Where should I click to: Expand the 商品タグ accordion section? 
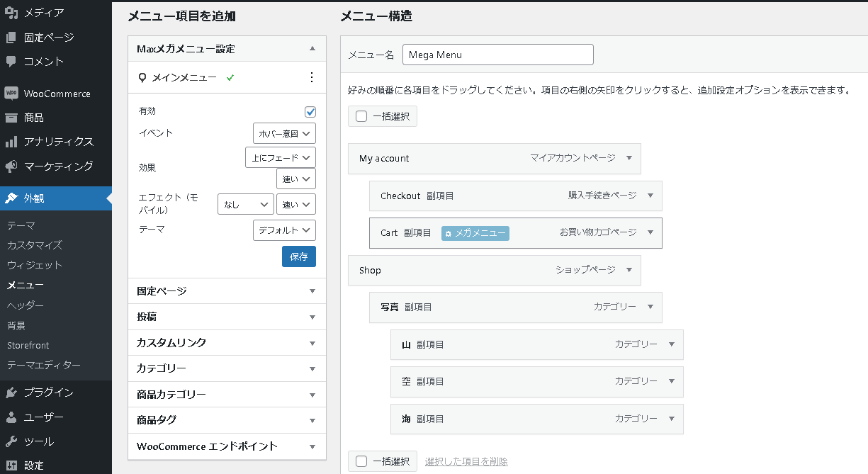227,420
